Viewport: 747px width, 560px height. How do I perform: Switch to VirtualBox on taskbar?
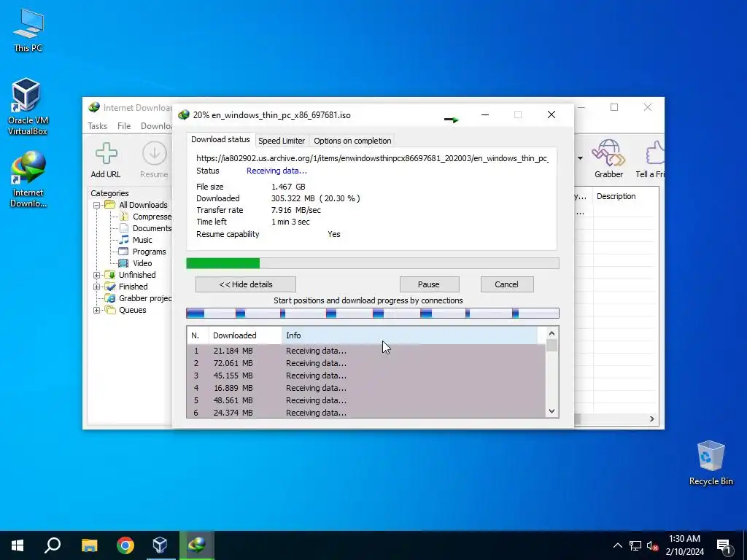point(160,545)
